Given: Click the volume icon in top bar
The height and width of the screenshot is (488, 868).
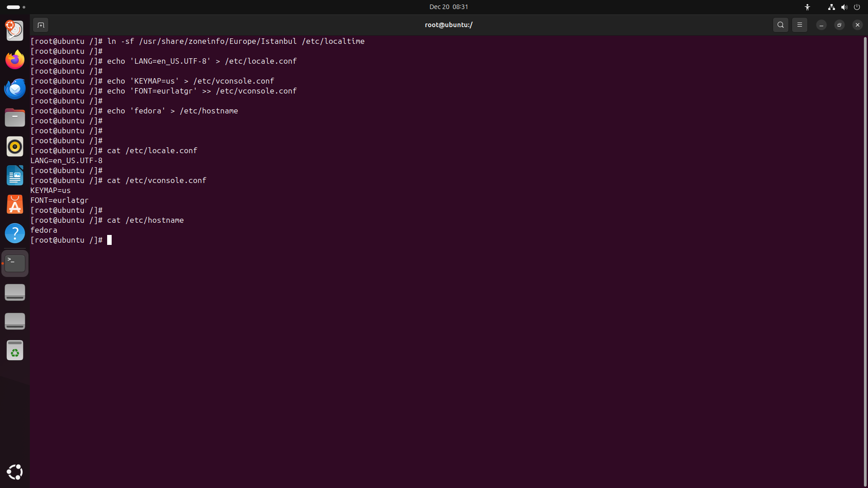Looking at the screenshot, I should [x=844, y=7].
